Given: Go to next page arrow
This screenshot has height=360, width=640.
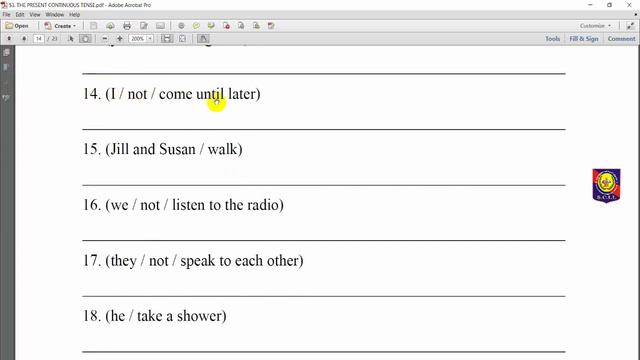Looking at the screenshot, I should point(24,38).
